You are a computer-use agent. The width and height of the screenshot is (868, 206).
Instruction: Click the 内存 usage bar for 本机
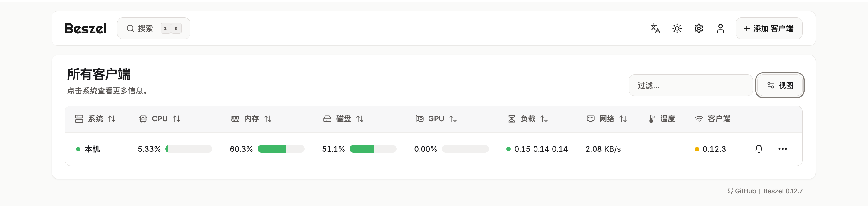(x=281, y=149)
